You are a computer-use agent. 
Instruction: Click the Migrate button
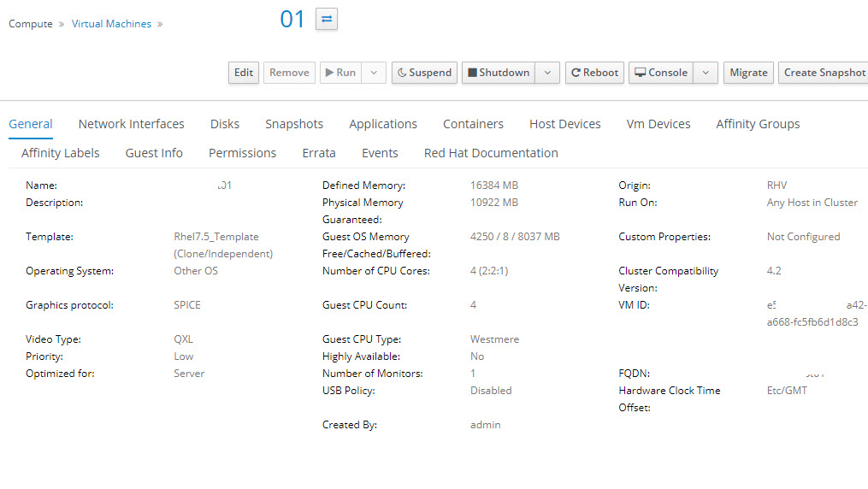coord(748,73)
